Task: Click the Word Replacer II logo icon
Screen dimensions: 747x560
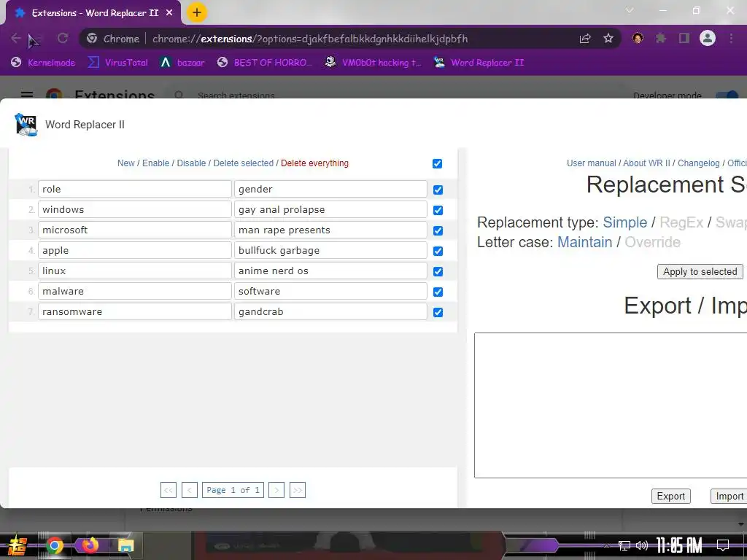Action: click(26, 125)
